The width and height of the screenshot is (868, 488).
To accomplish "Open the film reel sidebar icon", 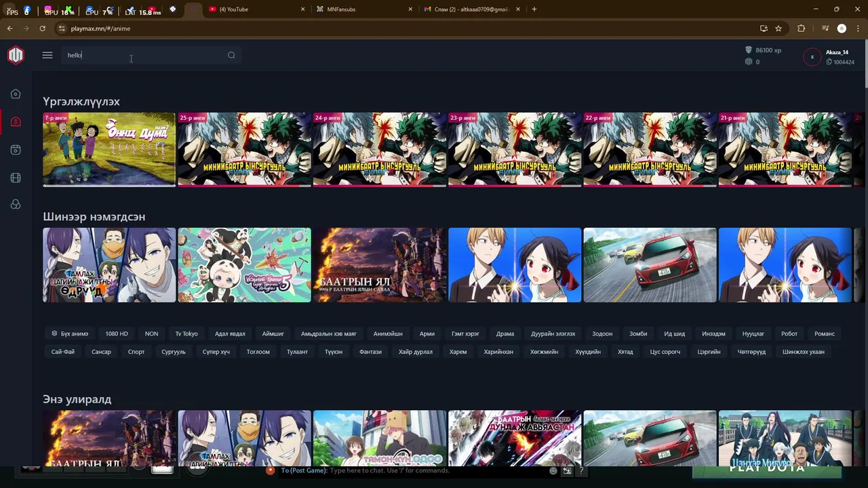I will coord(16,178).
